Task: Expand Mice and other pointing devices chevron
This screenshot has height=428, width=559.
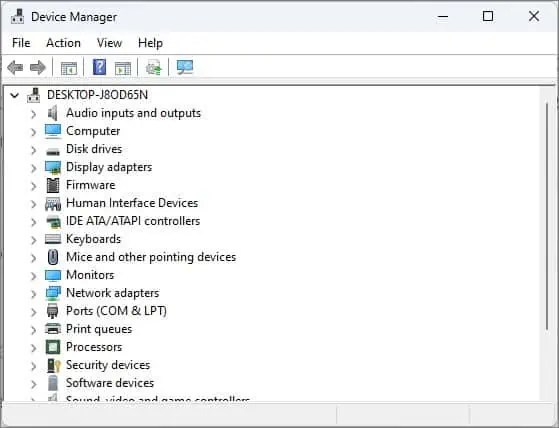Action: pos(33,258)
